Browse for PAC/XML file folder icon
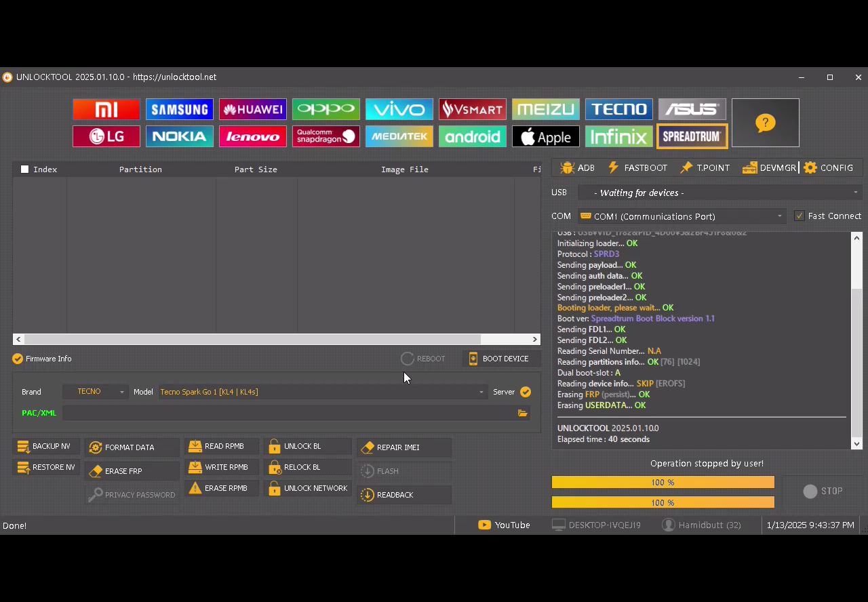The image size is (868, 602). (522, 413)
